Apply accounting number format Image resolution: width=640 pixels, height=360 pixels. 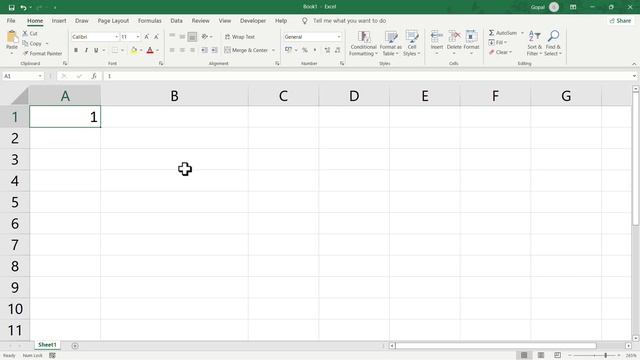[x=289, y=50]
